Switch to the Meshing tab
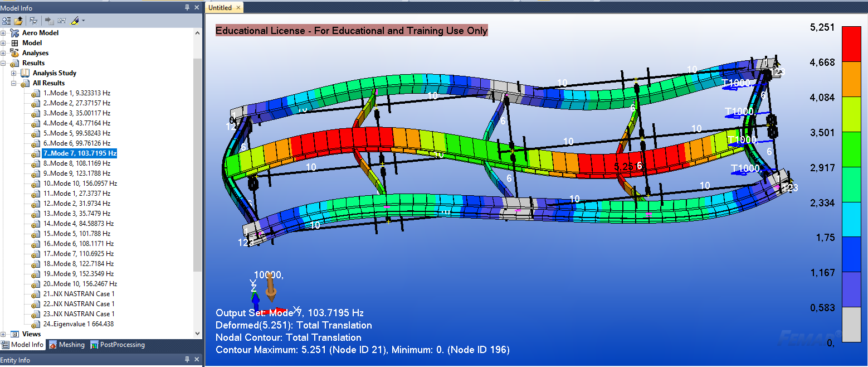The image size is (868, 367). click(67, 345)
